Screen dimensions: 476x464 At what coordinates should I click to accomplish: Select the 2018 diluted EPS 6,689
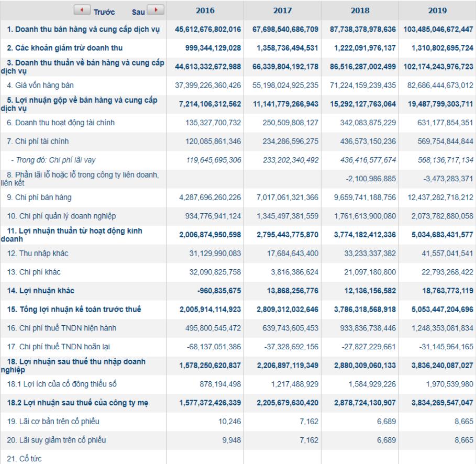pos(386,440)
